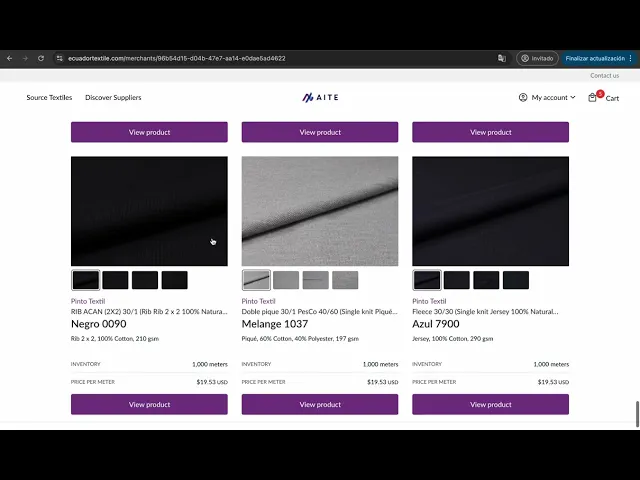
Task: Open Pinto Textil link above Melange 1037
Action: coord(259,301)
